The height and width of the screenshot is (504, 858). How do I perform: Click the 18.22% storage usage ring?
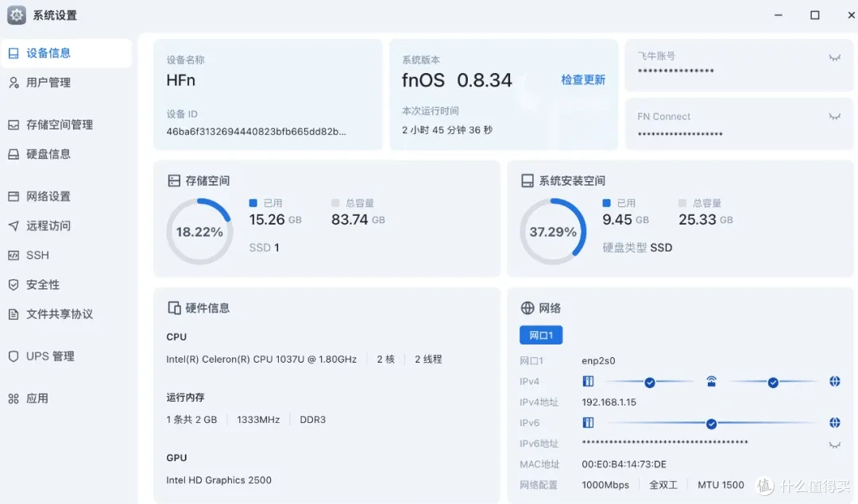[x=199, y=232]
